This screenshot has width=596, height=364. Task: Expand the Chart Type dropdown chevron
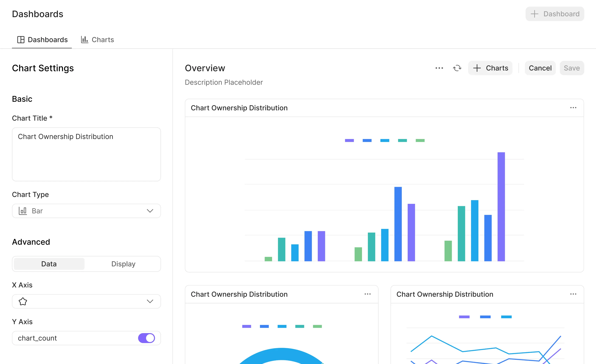(x=150, y=211)
